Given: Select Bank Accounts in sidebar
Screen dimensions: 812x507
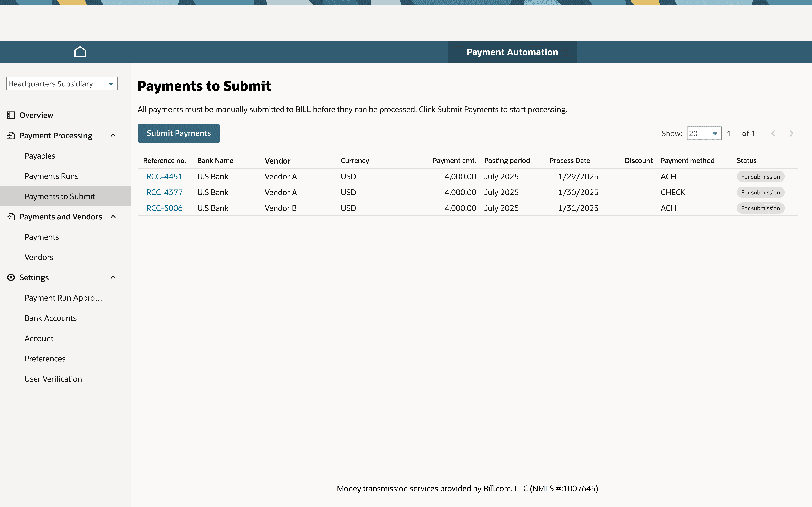Looking at the screenshot, I should pyautogui.click(x=50, y=318).
